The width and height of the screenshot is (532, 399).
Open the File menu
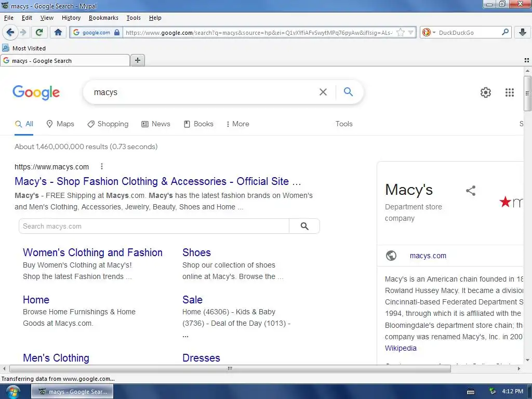[9, 18]
